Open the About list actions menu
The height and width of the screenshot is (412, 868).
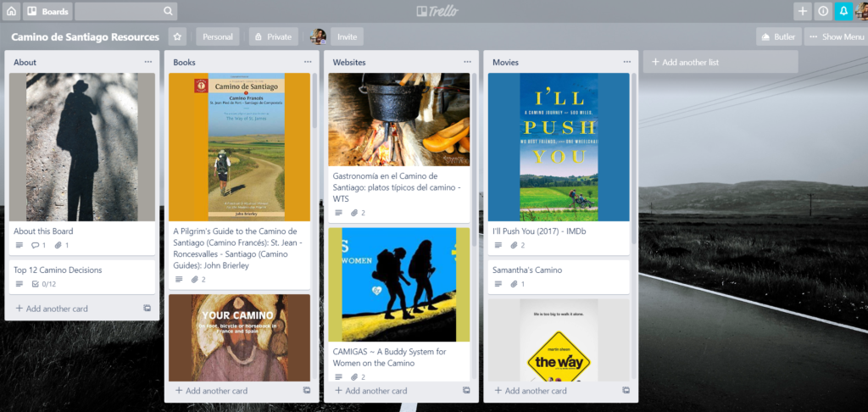point(147,62)
